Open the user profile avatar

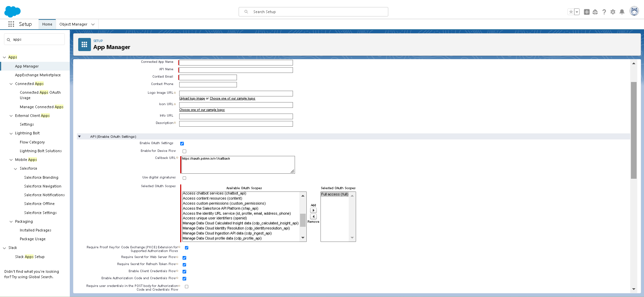point(634,11)
